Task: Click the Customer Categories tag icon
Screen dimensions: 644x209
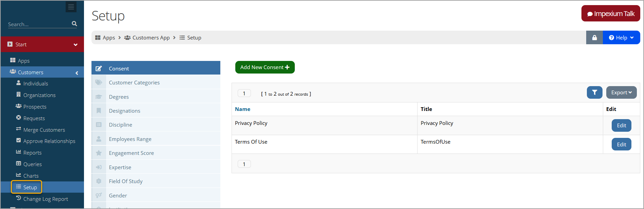Action: tap(99, 82)
